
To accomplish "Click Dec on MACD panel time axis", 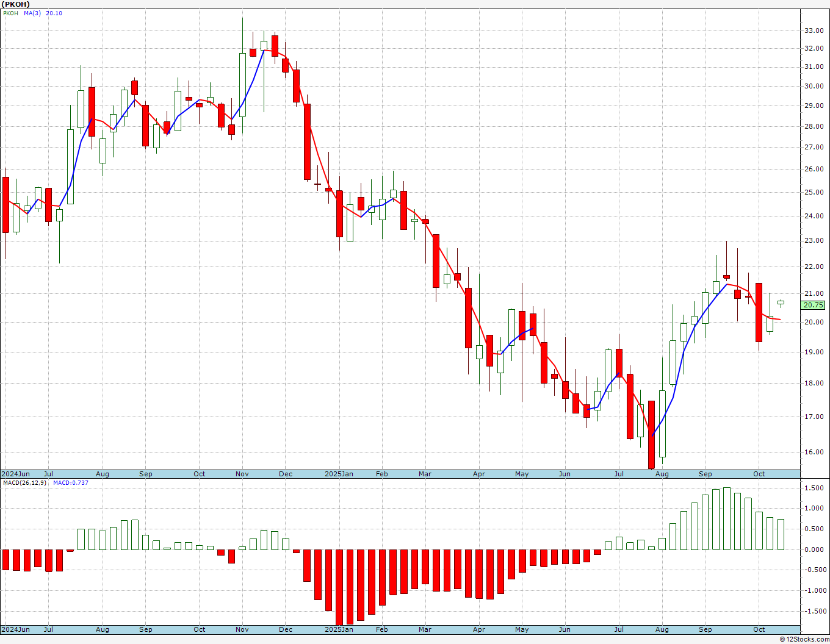I will 285,629.
